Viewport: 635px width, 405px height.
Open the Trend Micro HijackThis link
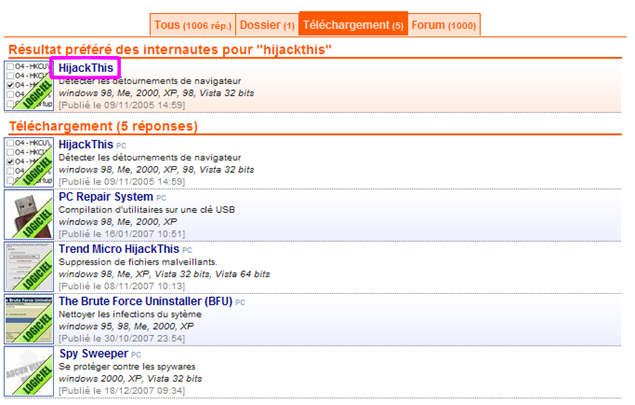click(119, 249)
